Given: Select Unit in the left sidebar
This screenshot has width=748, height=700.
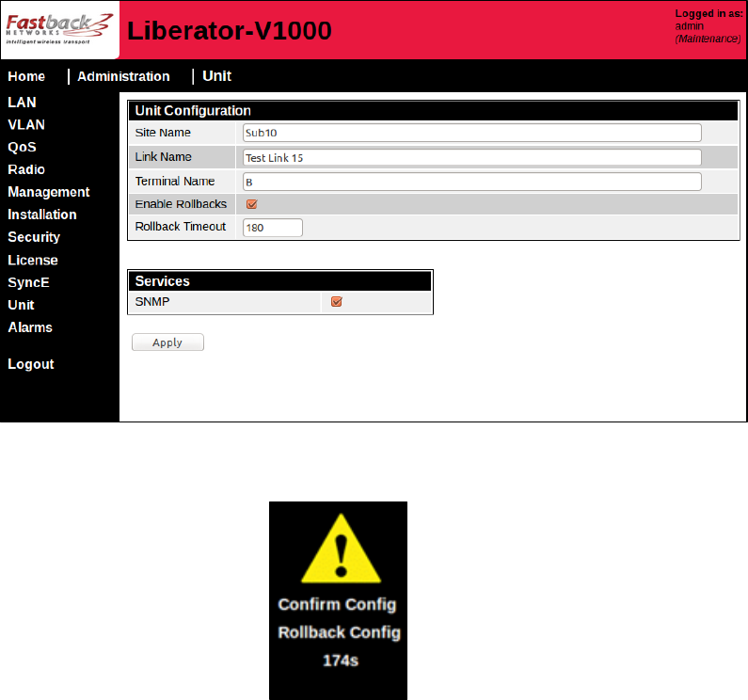Looking at the screenshot, I should tap(21, 305).
